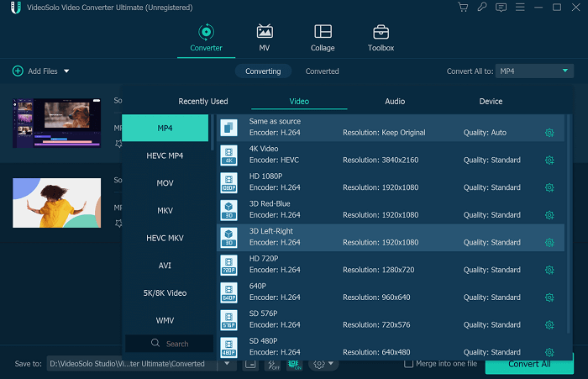Screen dimensions: 588x379
Task: Edit HD 1080P profile via gear icon
Action: pos(549,187)
